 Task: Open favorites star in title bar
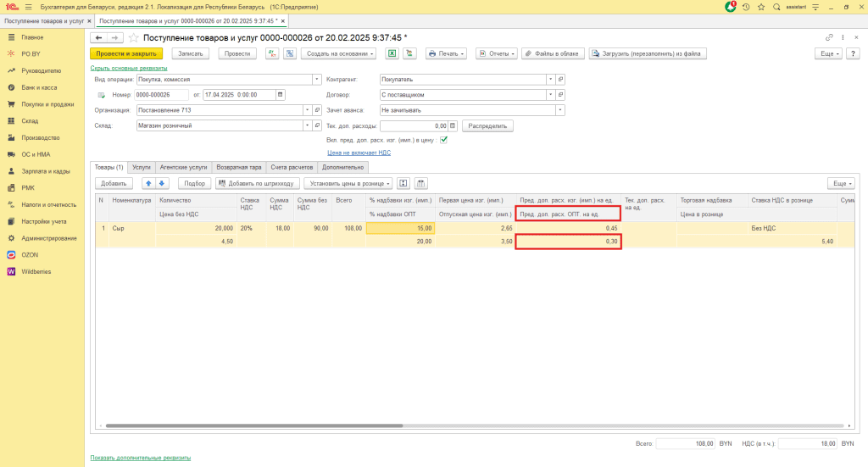coord(761,7)
